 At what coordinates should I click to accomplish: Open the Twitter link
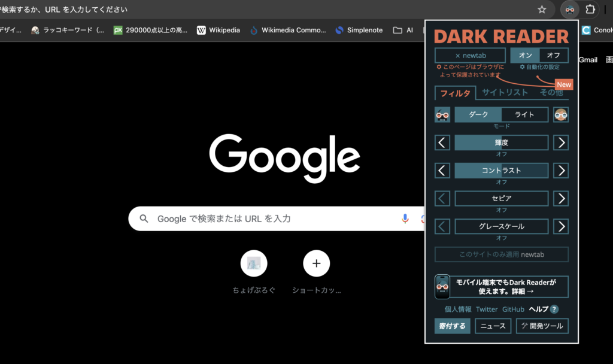click(487, 310)
